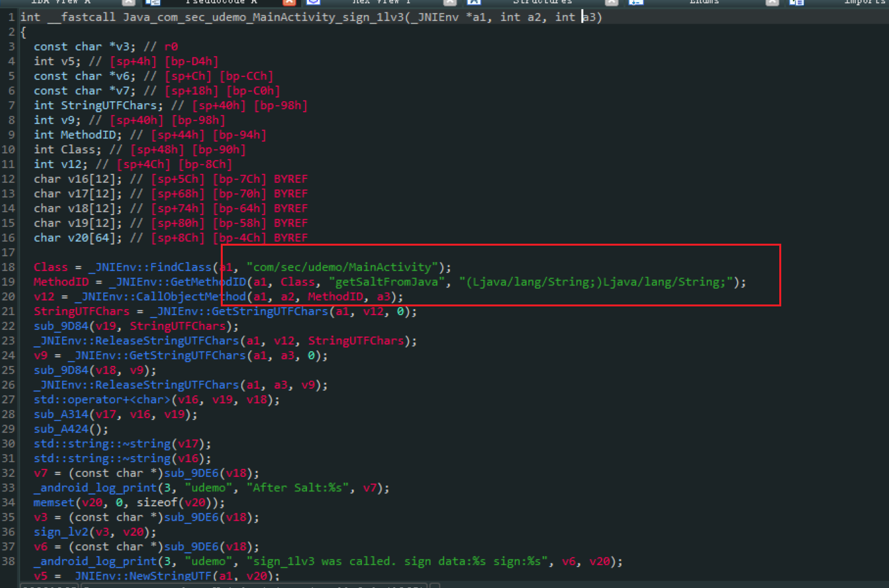This screenshot has width=889, height=588.
Task: Click sizeof(v20) on line 34
Action: click(x=174, y=502)
